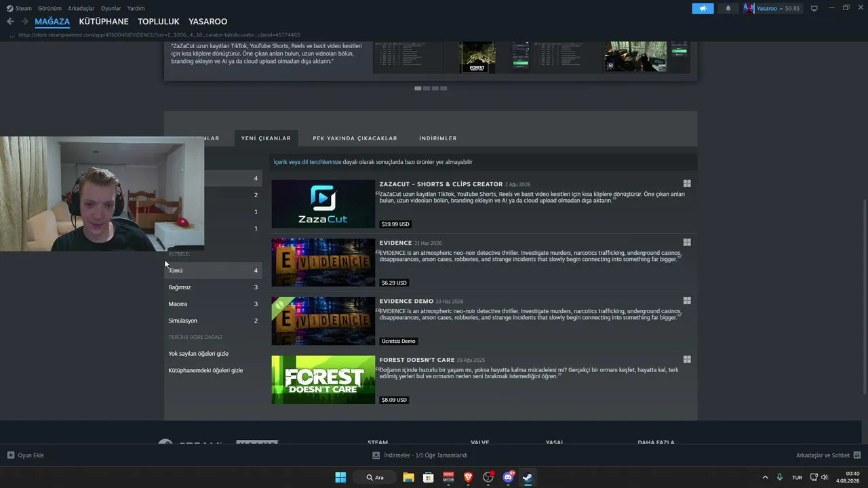Open the Oyunlar menu
This screenshot has width=868, height=488.
coord(111,8)
